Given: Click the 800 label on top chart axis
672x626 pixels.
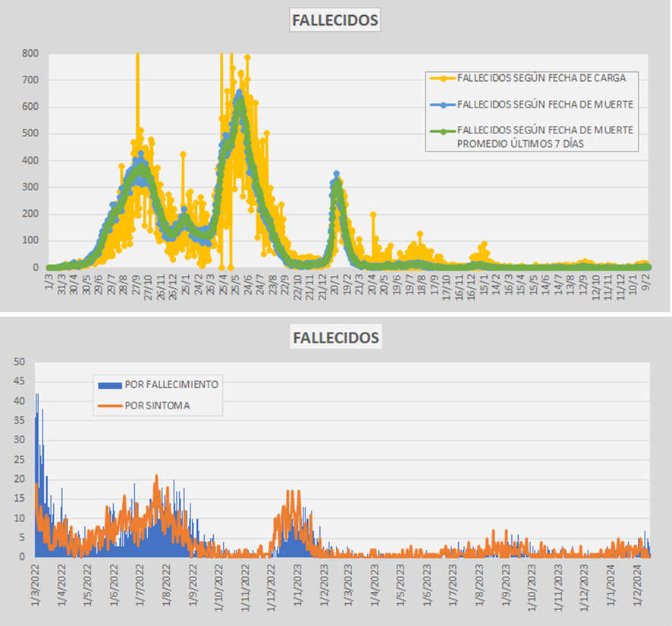Looking at the screenshot, I should (30, 54).
